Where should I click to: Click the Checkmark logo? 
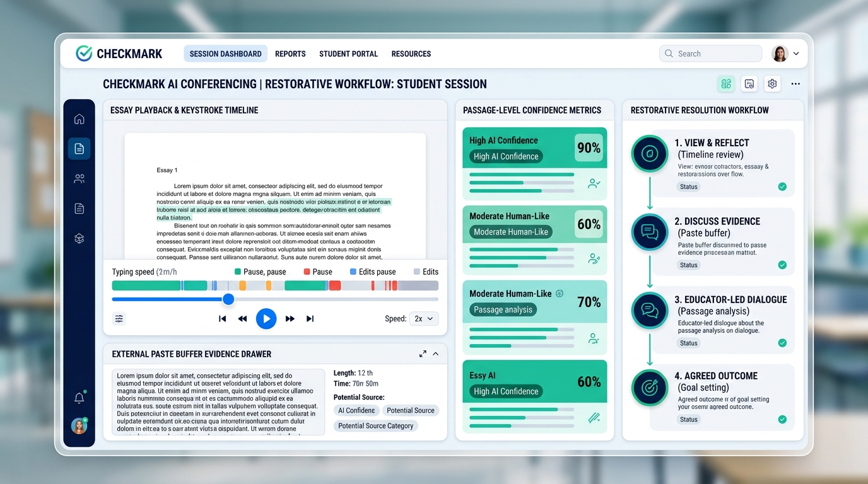click(x=119, y=54)
